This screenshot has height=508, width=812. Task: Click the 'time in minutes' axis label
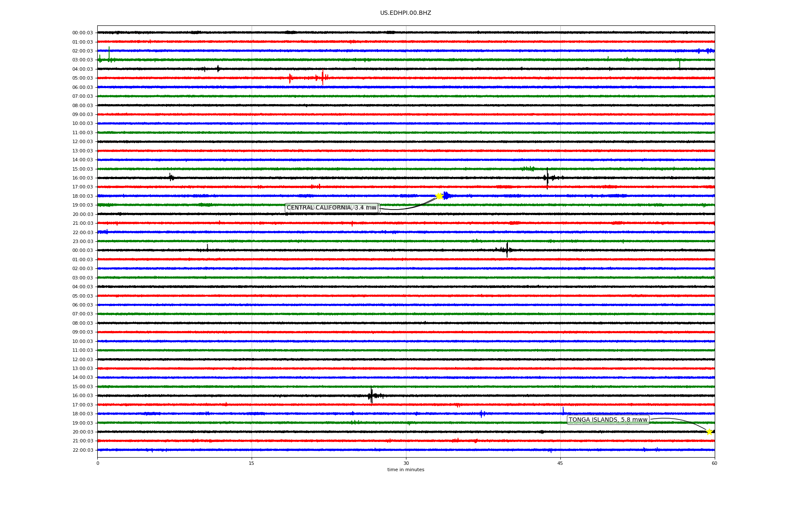pyautogui.click(x=406, y=470)
